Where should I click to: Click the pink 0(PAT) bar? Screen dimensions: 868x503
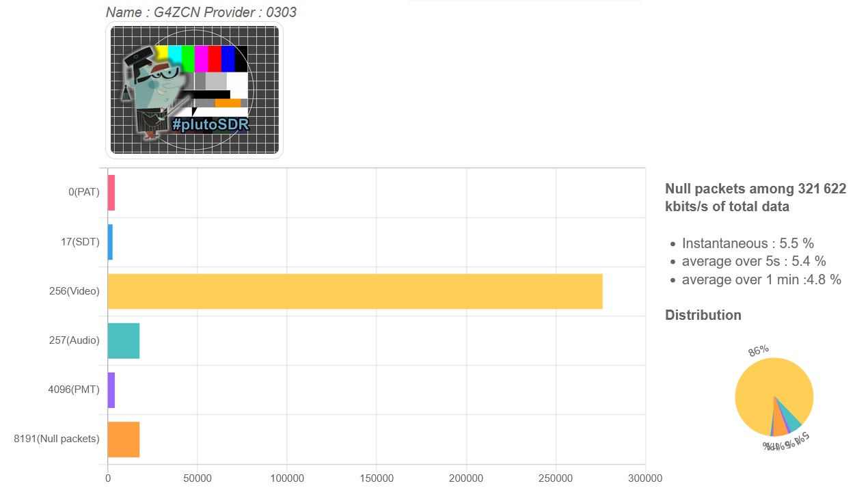(111, 193)
